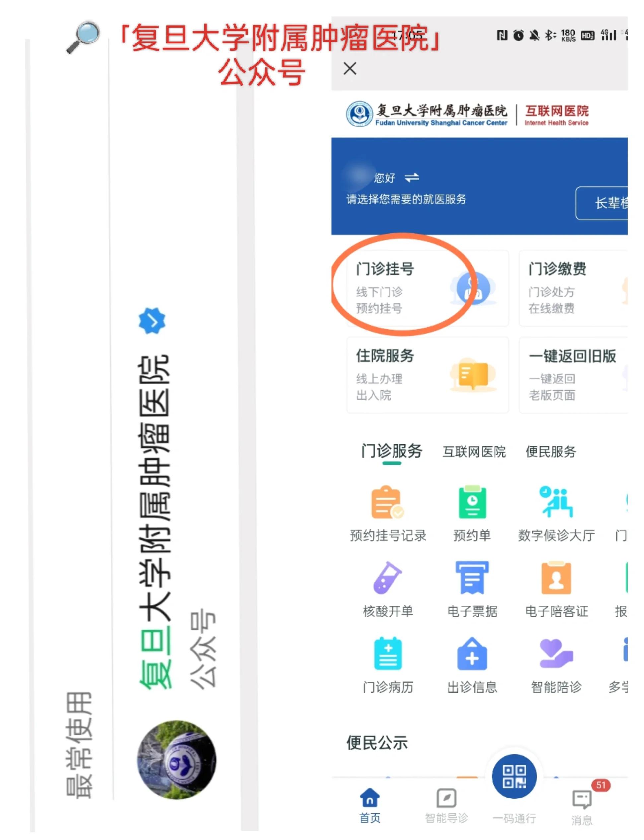Switch account using the swap arrows
The width and height of the screenshot is (644, 840).
[413, 178]
